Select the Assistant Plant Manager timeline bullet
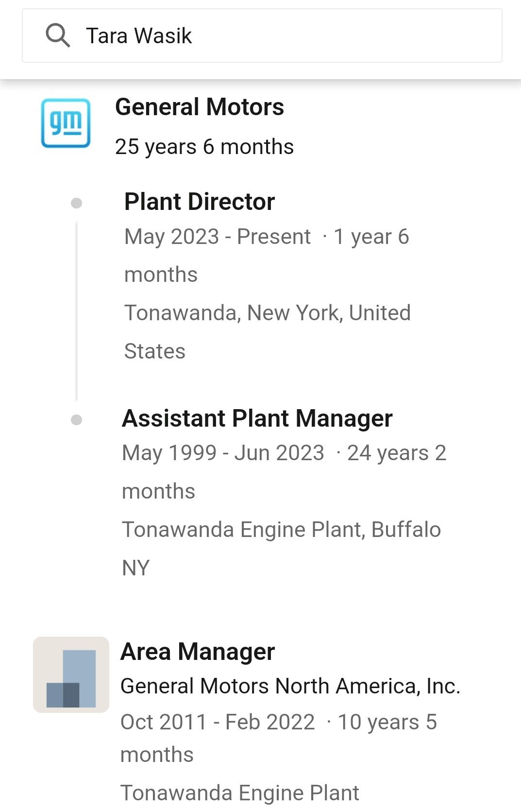 click(76, 419)
